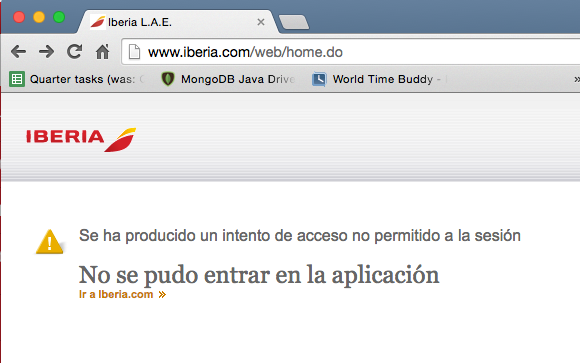Open the MongoDB Java Driver bookmark
The image size is (580, 363).
pyautogui.click(x=228, y=79)
